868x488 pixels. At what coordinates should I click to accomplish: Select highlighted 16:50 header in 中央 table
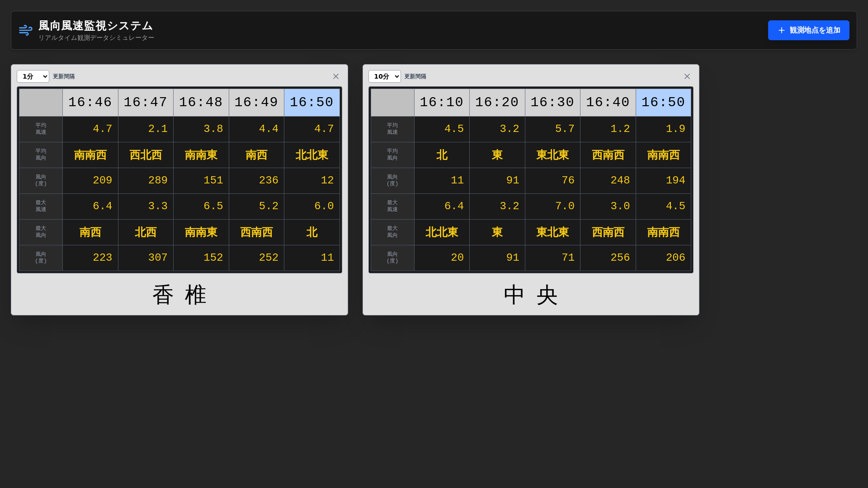(x=663, y=103)
